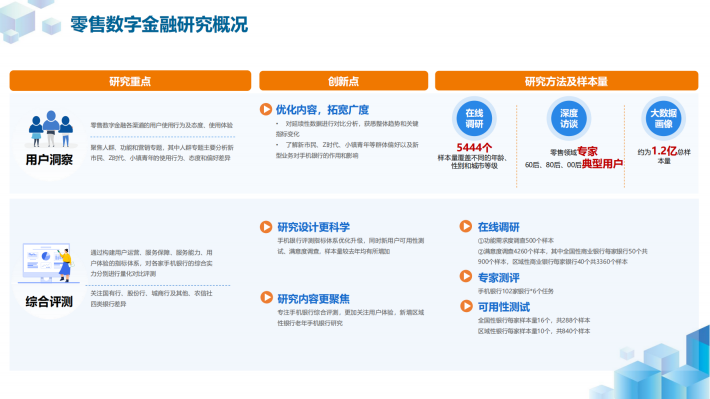The image size is (710, 399).
Task: Click the 用户洞察 label text
Action: (49, 160)
